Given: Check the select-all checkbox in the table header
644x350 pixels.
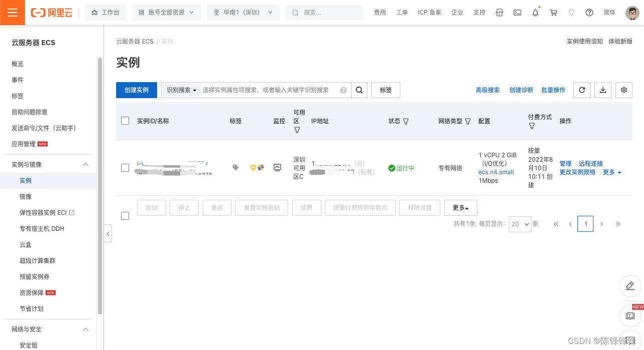Looking at the screenshot, I should pos(125,120).
